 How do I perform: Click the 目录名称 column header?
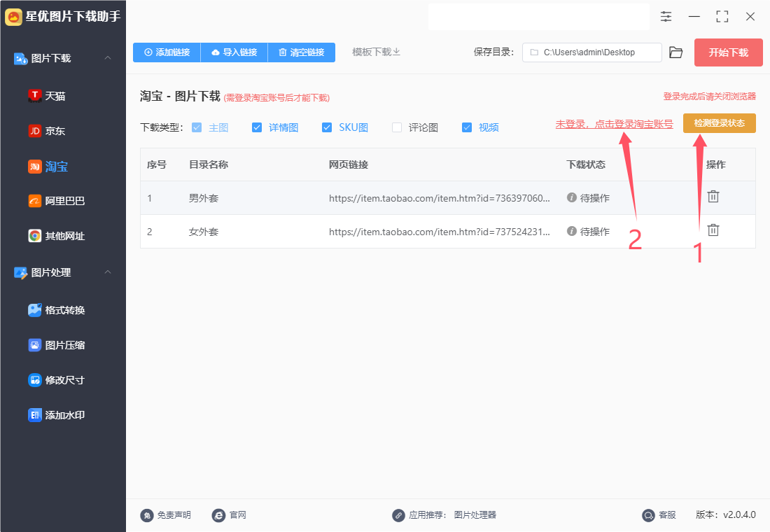tap(209, 164)
